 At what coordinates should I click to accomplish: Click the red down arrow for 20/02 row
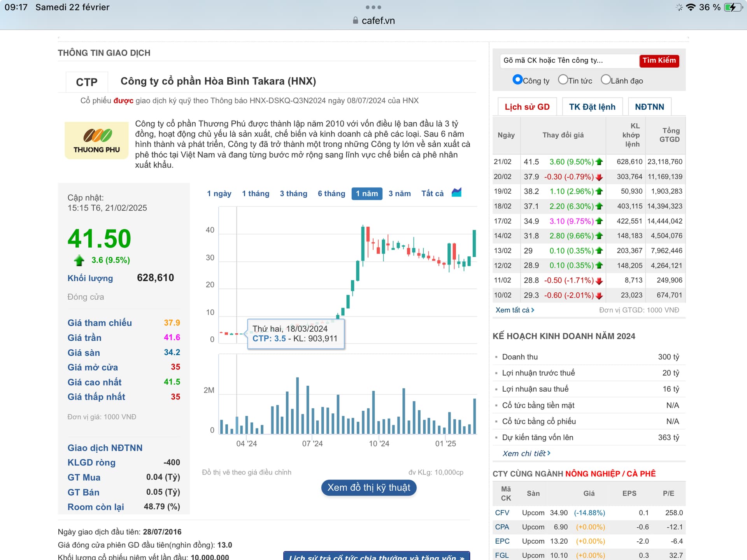pos(599,177)
